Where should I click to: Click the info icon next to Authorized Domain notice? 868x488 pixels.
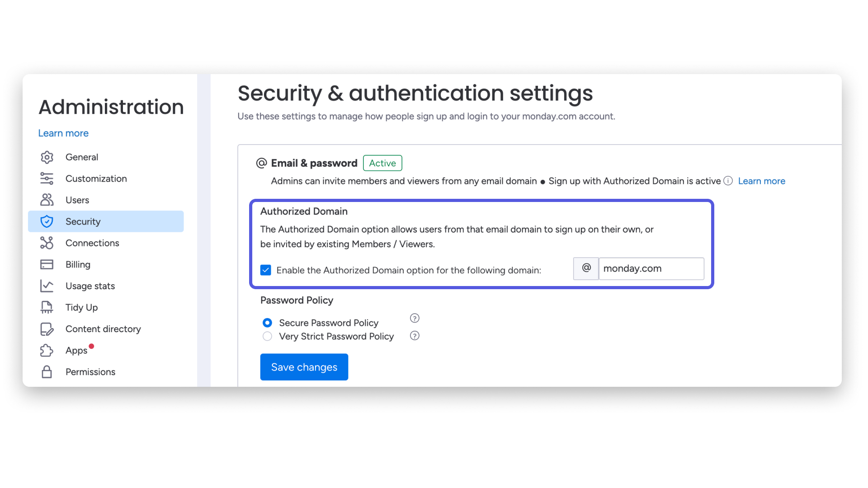pos(728,181)
